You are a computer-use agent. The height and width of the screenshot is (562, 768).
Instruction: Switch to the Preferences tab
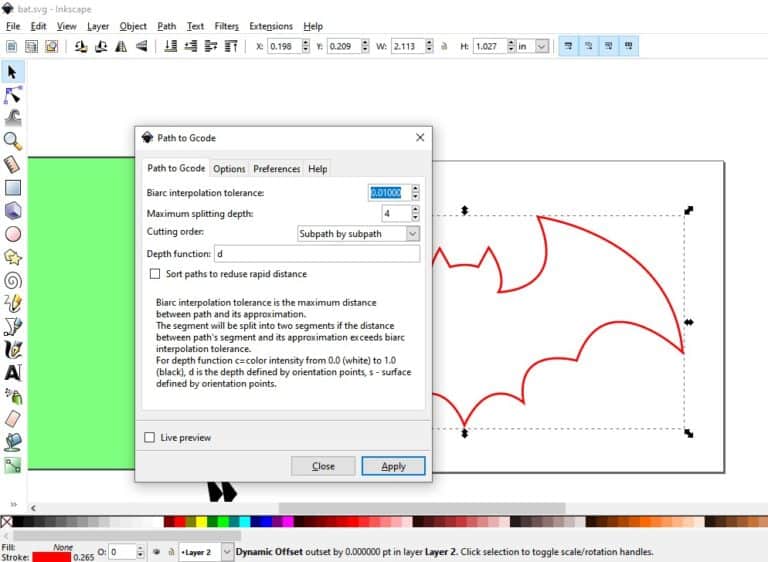(277, 169)
